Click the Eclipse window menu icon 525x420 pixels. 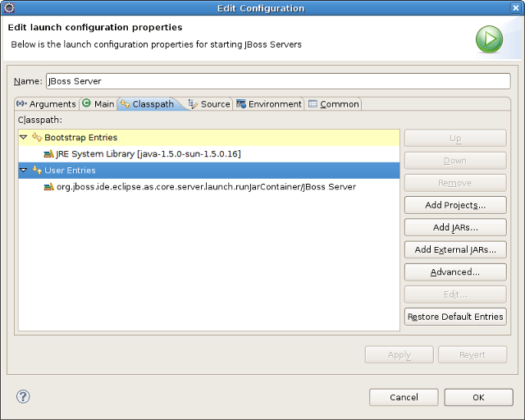[8, 8]
